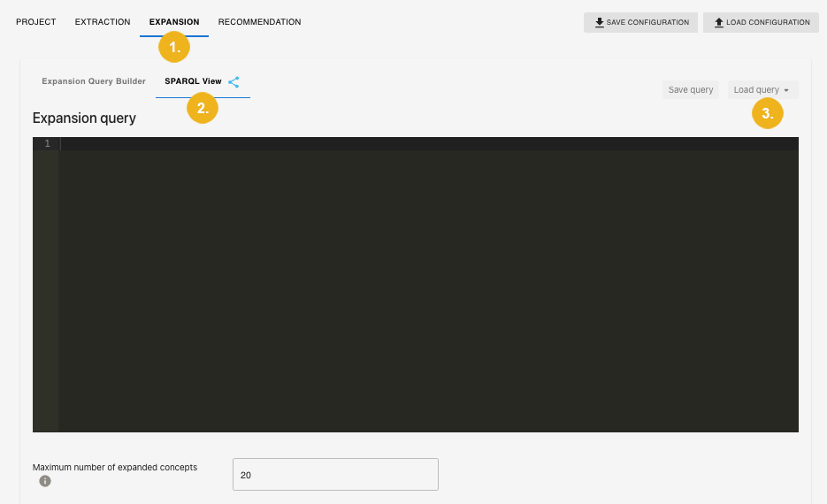This screenshot has height=504, width=827.
Task: Switch to the EXTRACTION tab
Action: tap(103, 22)
